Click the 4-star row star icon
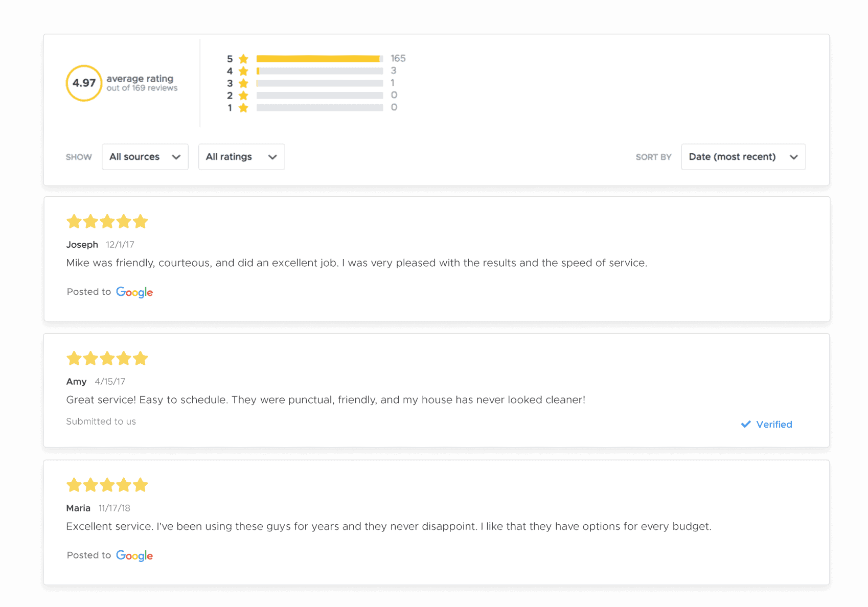868x607 pixels. (243, 71)
